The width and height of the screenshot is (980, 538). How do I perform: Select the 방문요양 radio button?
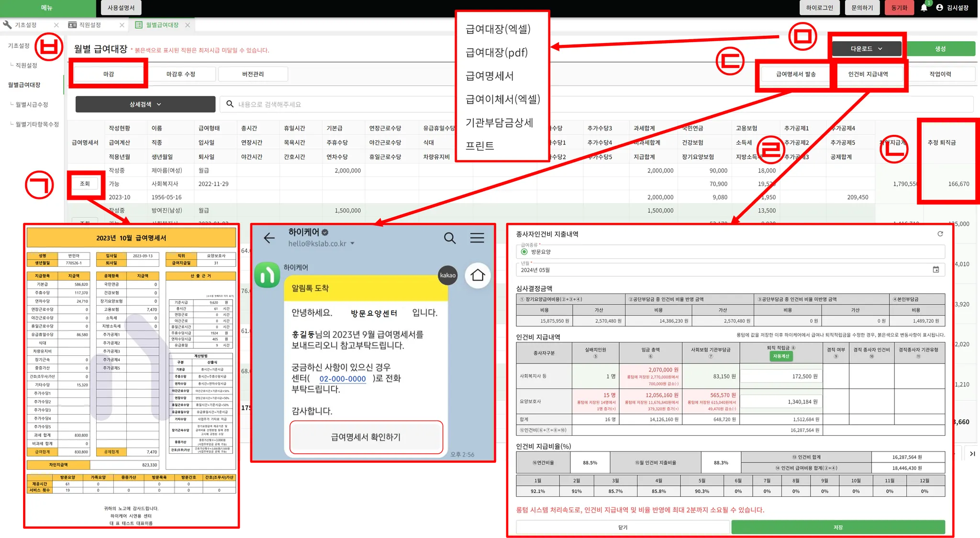pyautogui.click(x=524, y=252)
